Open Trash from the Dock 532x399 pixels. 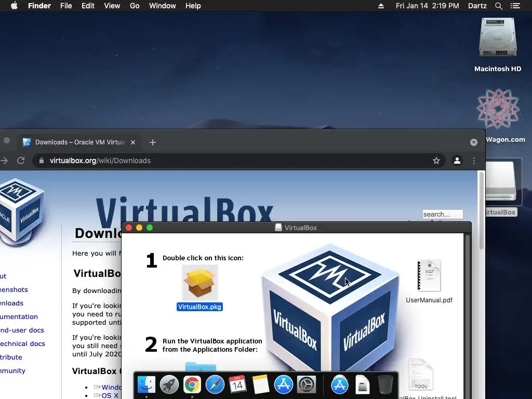click(385, 385)
